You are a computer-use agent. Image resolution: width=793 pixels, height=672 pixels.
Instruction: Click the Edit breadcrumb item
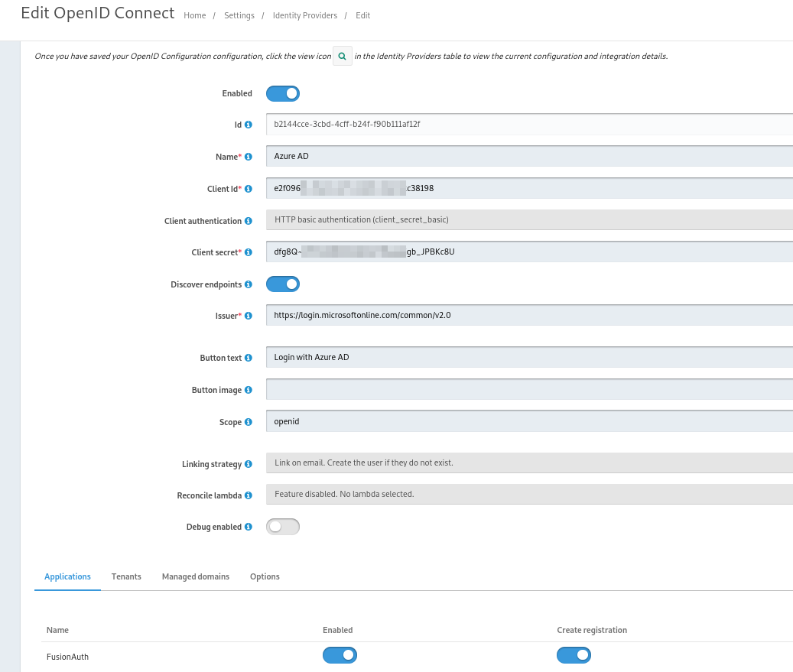[362, 16]
